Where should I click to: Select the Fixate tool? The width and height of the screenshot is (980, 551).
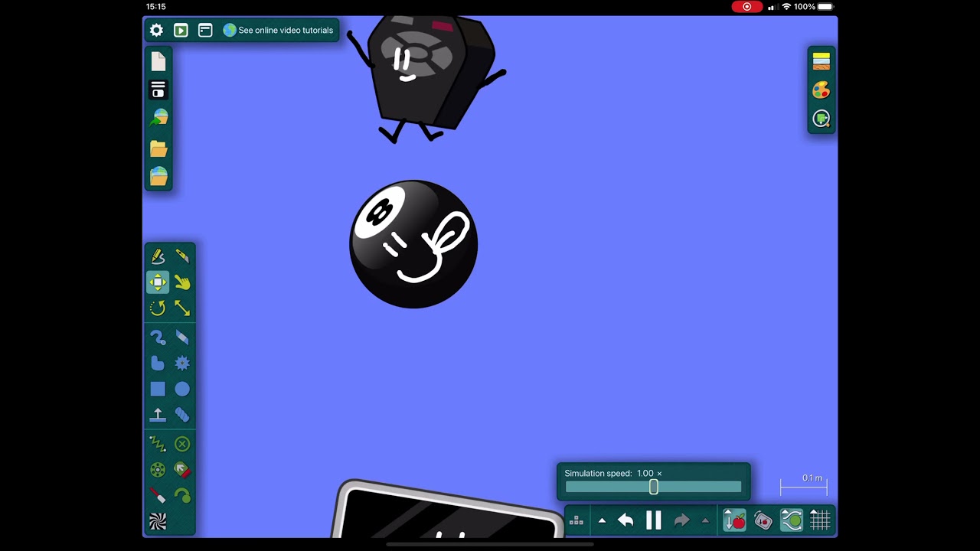point(182,443)
